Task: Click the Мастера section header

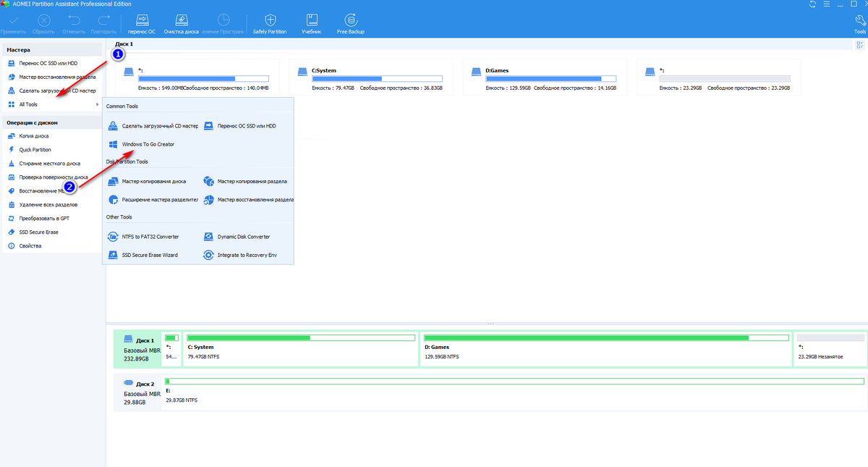Action: coord(52,50)
